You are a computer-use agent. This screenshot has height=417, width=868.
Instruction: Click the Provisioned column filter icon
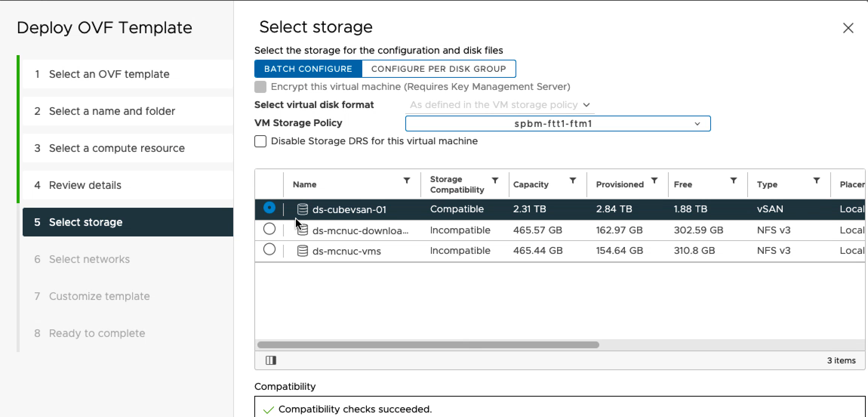coord(654,181)
